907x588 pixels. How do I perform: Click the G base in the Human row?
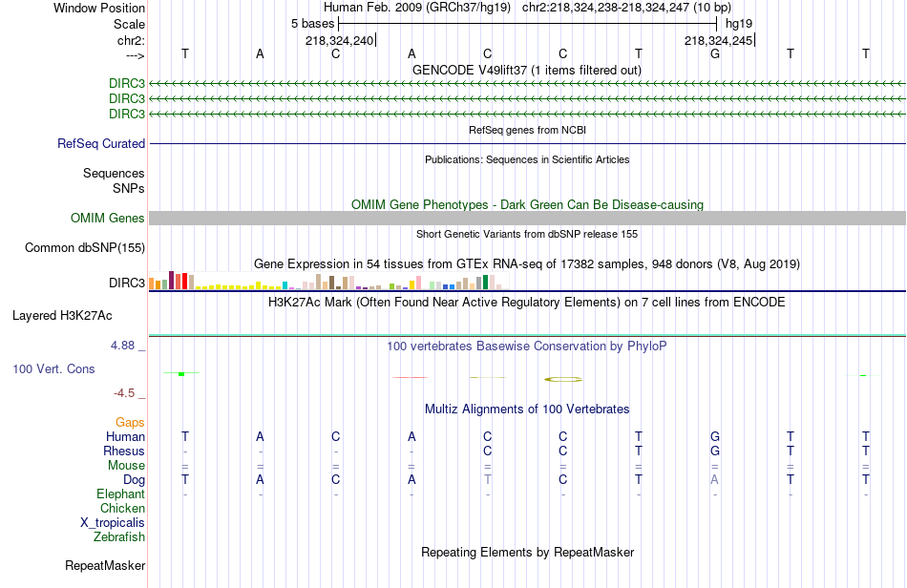(x=715, y=436)
